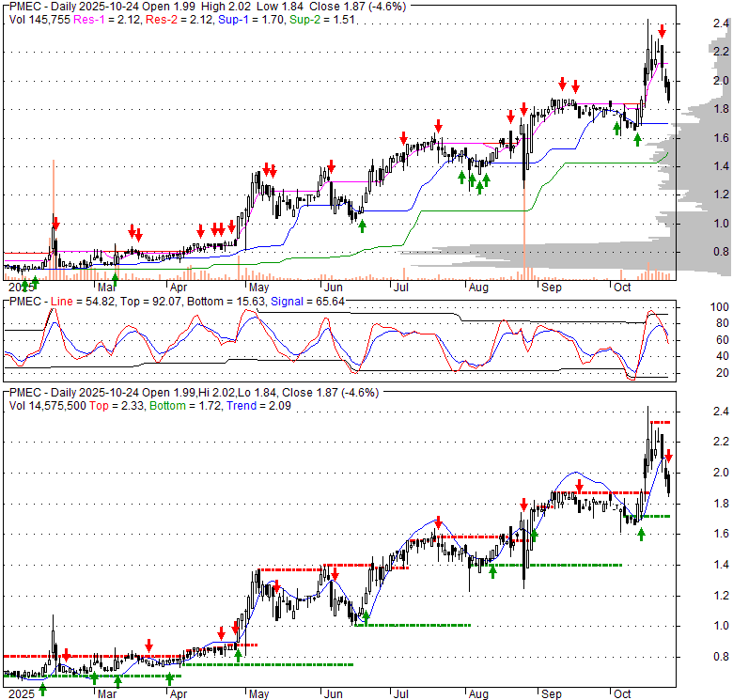Click the 'Bottom = 15.63' oscillator legend

(226, 302)
